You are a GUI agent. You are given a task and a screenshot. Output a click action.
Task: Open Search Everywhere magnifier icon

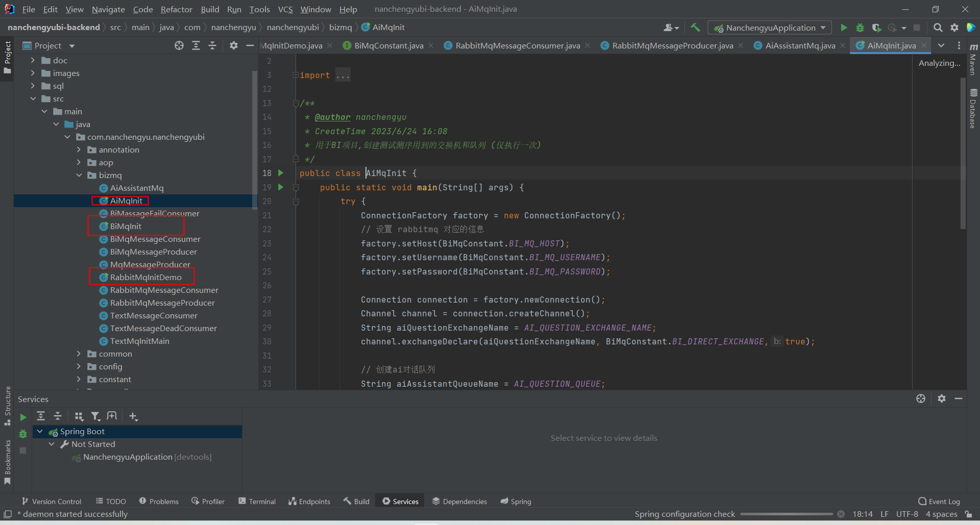pyautogui.click(x=938, y=28)
